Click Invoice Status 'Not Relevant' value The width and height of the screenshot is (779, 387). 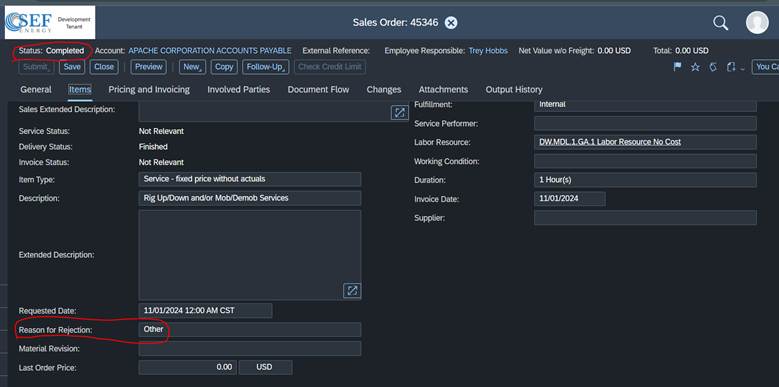[x=161, y=162]
